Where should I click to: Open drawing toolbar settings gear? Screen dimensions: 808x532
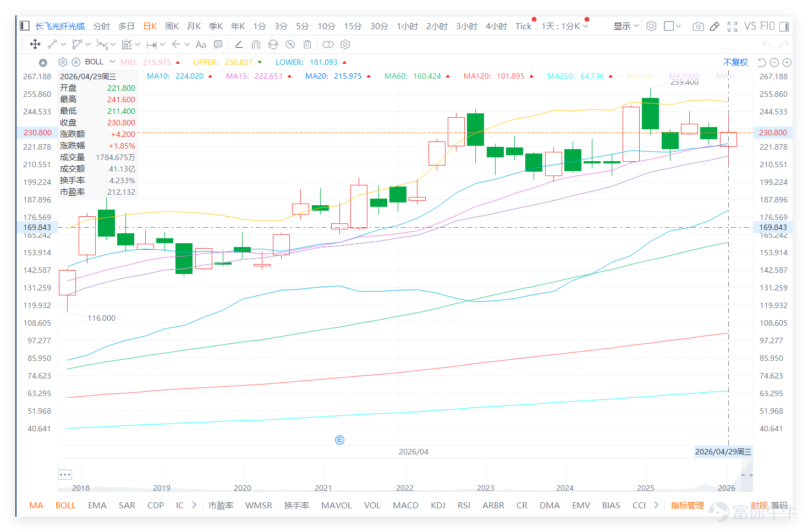345,45
